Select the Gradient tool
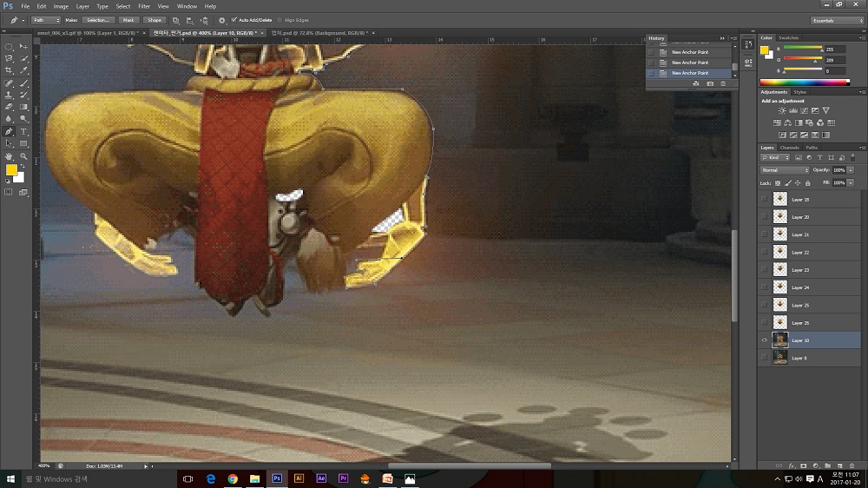Viewport: 868px width, 488px height. 23,107
